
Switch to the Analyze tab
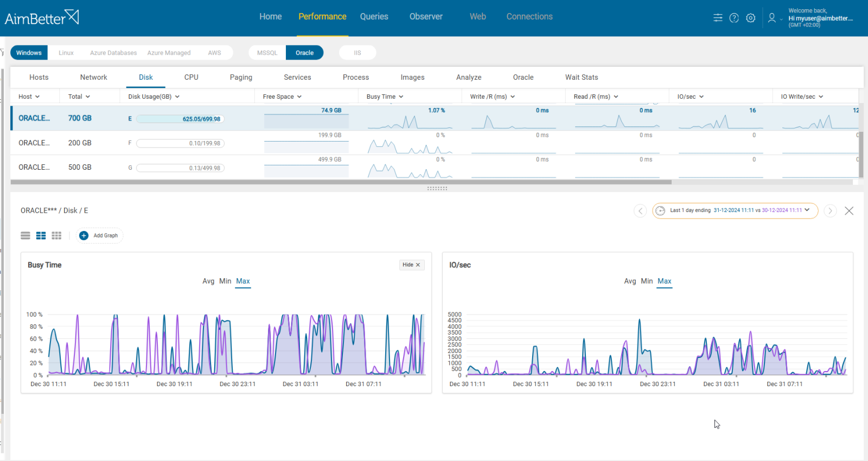(469, 78)
